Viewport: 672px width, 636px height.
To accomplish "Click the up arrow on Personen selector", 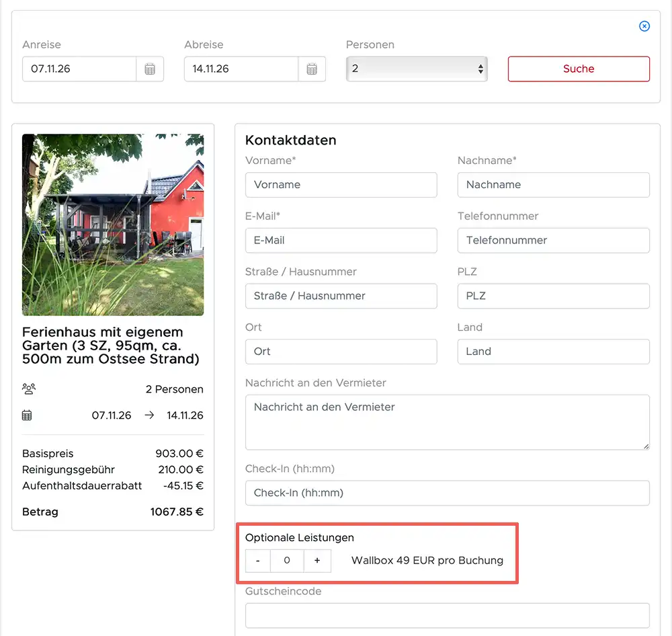I will tap(480, 65).
